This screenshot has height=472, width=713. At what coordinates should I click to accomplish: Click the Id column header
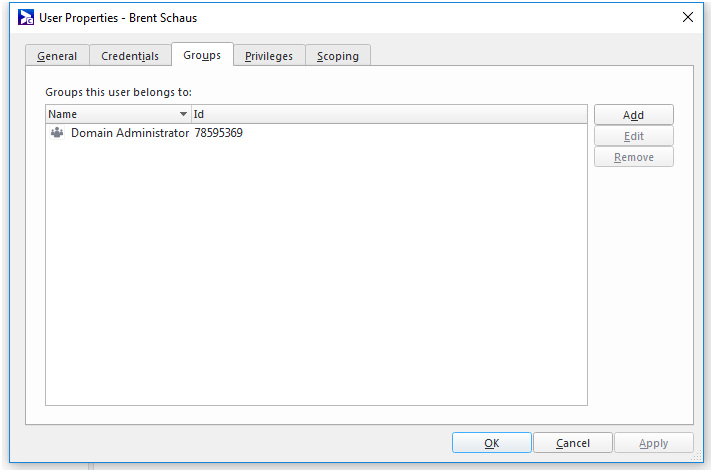(x=388, y=114)
